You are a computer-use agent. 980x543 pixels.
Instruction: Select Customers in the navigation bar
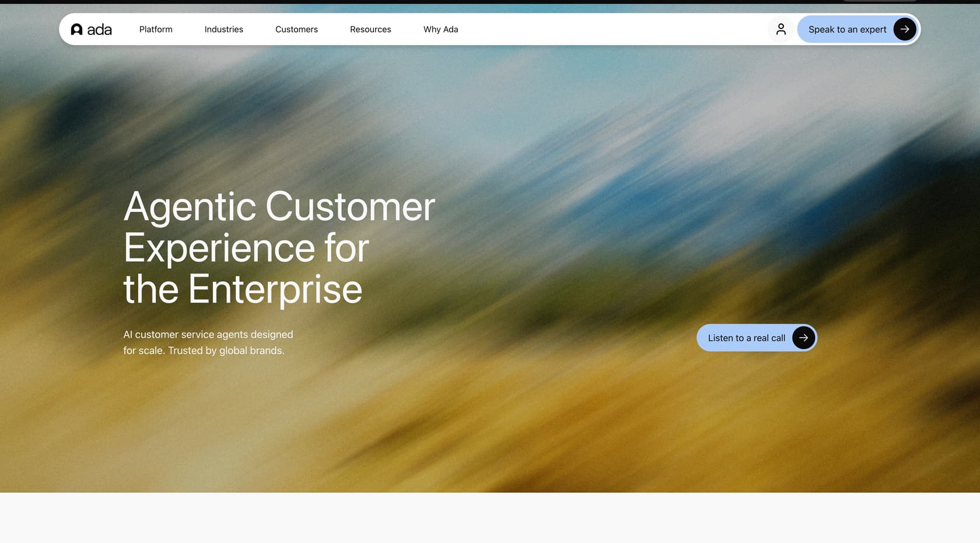296,29
